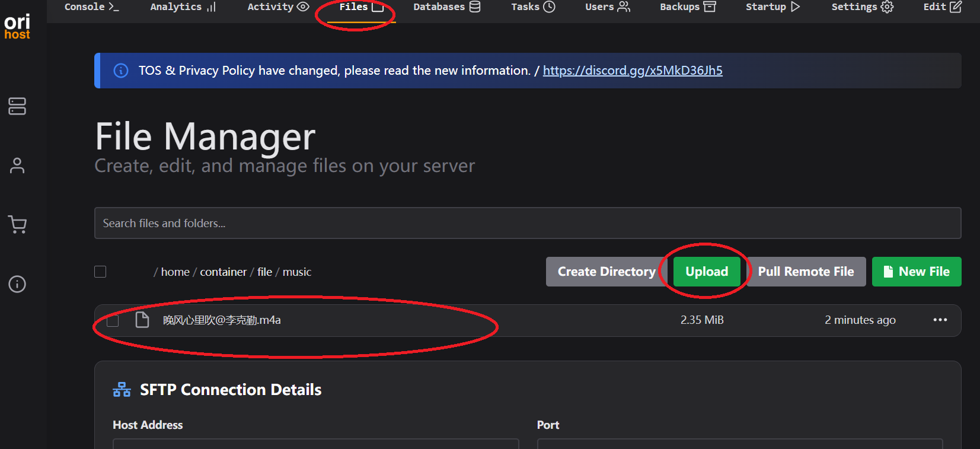Click the Create Directory button

(606, 272)
